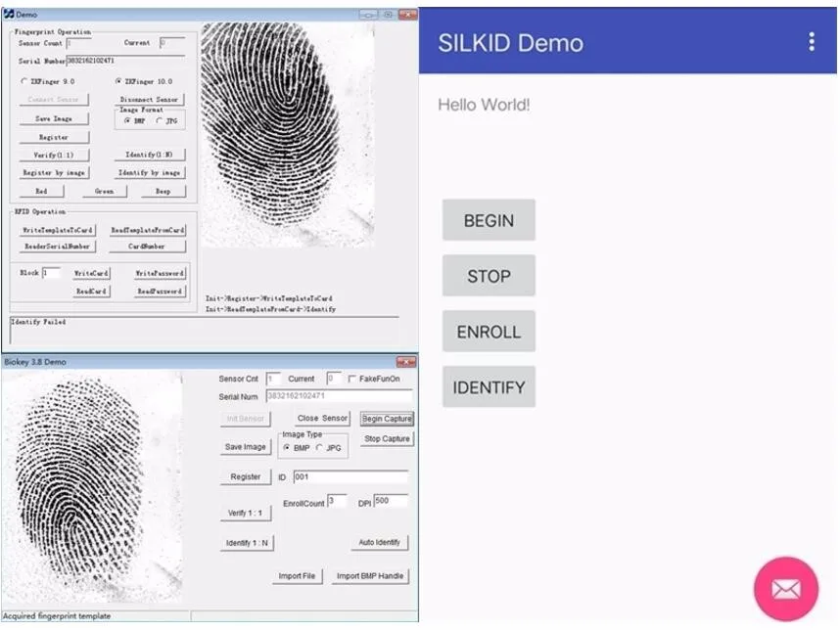Click Close Sensor in Biokey
Viewport: 840px width, 630px height.
pyautogui.click(x=322, y=418)
